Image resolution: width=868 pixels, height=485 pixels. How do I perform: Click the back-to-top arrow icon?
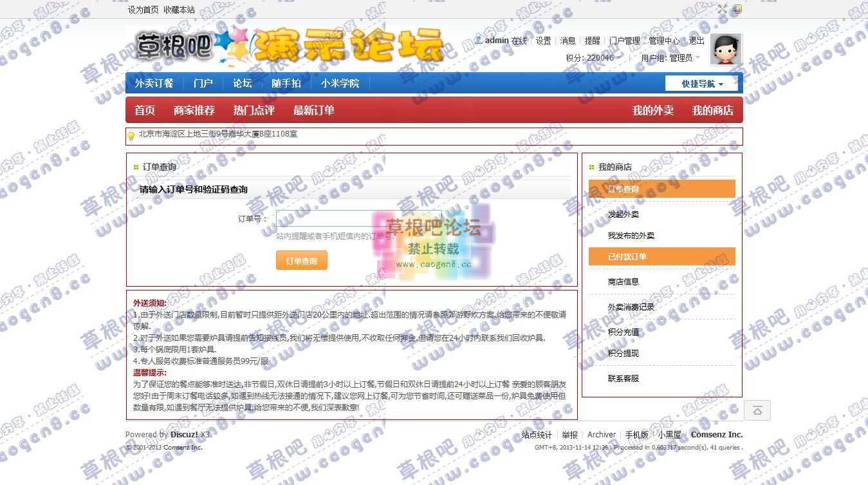757,410
